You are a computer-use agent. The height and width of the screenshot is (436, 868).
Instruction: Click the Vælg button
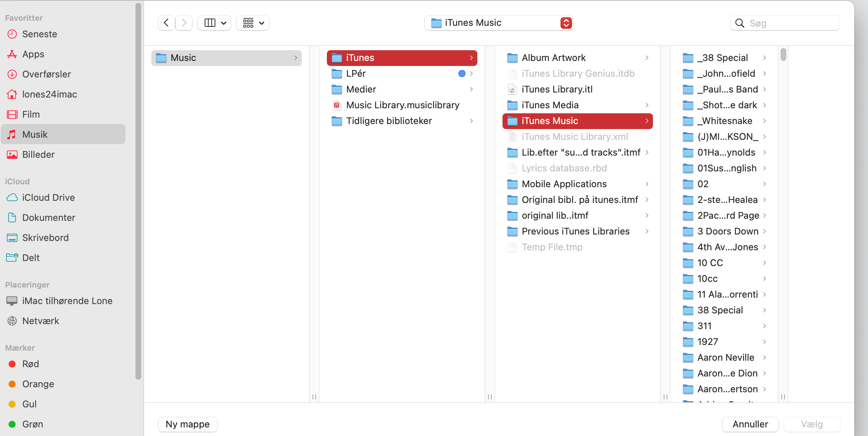coord(812,424)
